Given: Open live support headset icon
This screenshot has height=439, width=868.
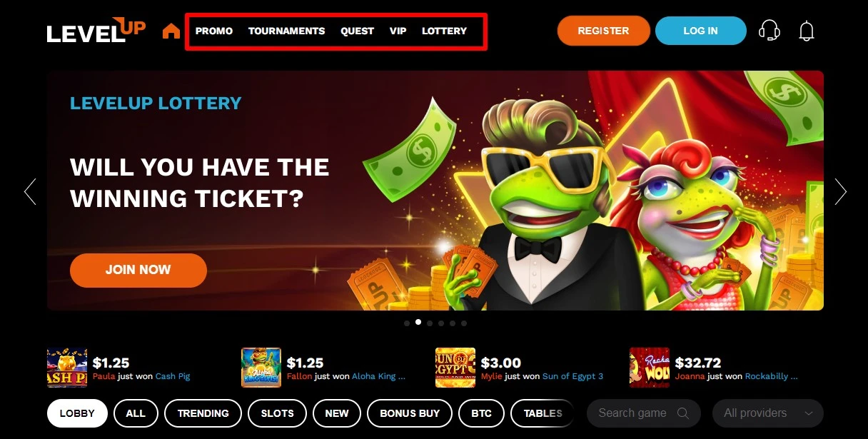Looking at the screenshot, I should (769, 31).
